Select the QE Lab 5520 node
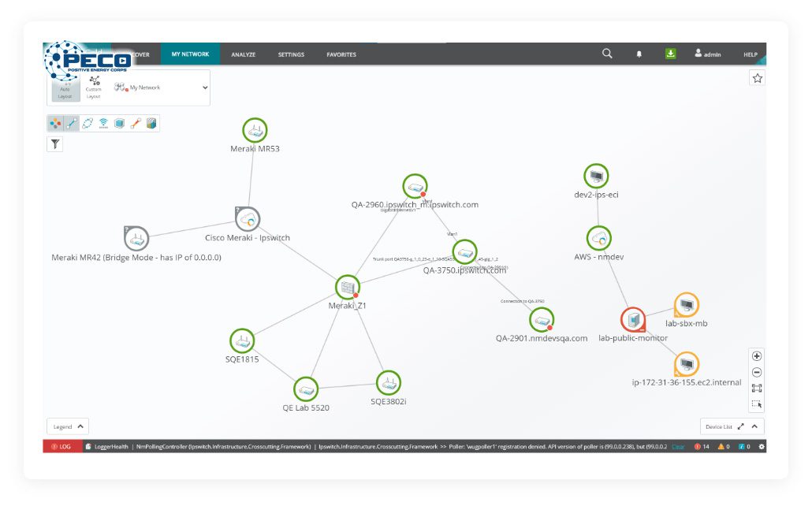This screenshot has height=506, width=812. [x=306, y=389]
